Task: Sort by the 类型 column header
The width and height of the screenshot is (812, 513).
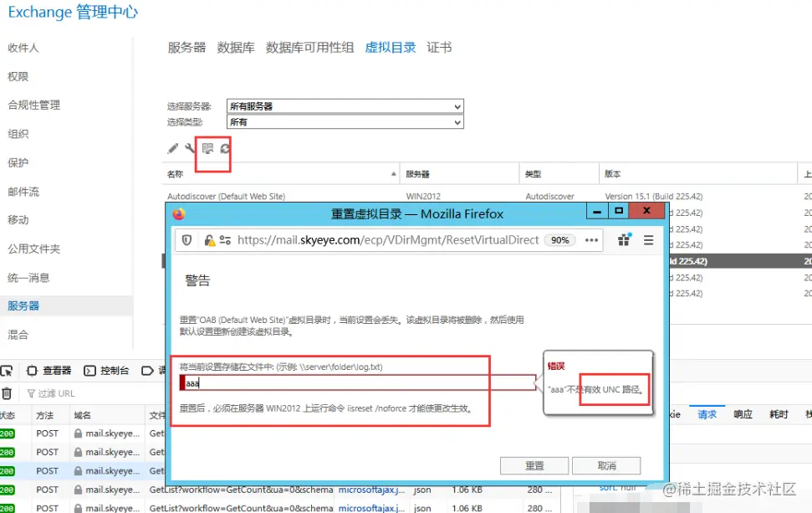Action: pos(559,174)
